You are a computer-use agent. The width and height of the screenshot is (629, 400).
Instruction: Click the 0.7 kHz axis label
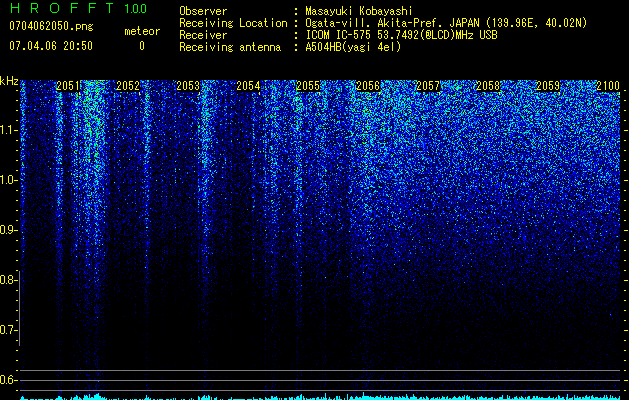point(8,330)
